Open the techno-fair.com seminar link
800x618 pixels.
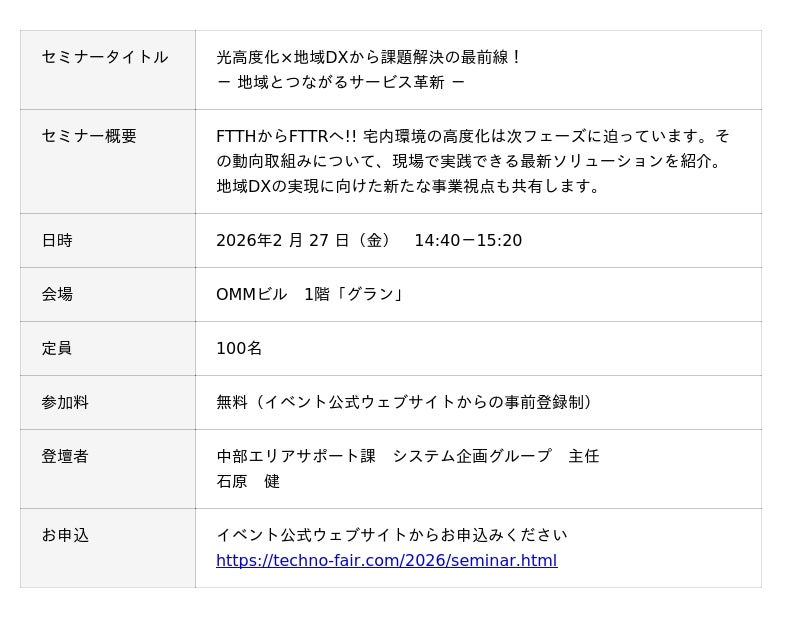[386, 560]
